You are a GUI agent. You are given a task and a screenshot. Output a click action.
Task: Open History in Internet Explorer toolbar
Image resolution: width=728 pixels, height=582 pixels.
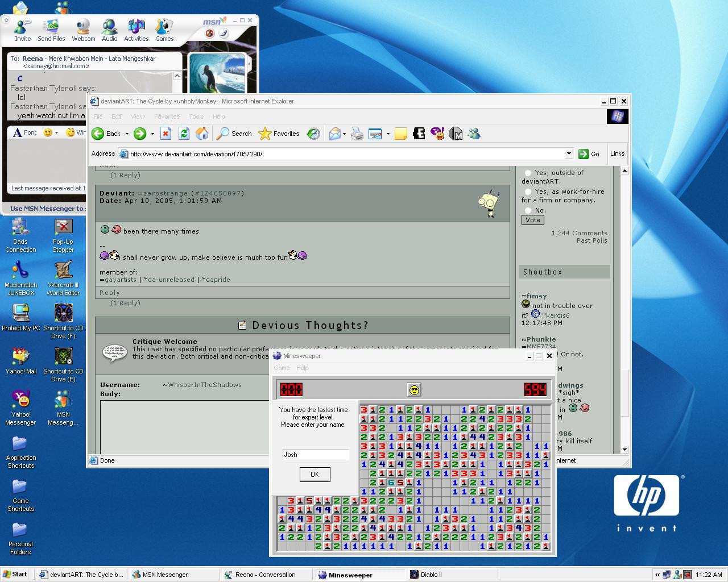click(x=313, y=134)
